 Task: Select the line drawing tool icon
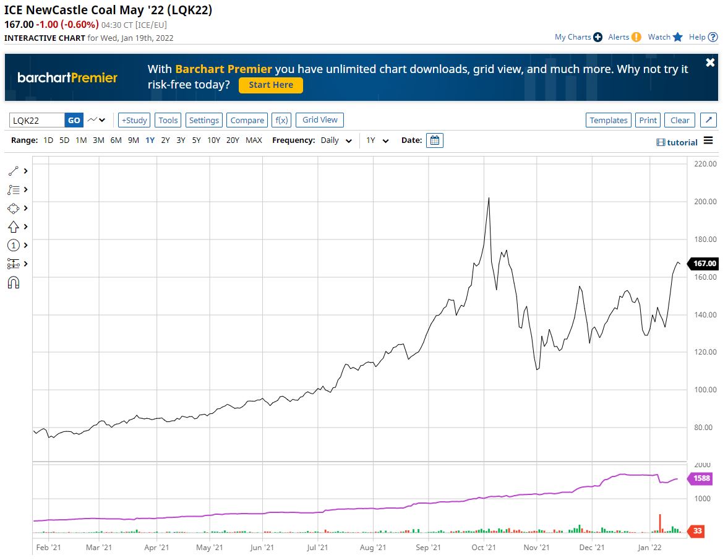pyautogui.click(x=13, y=171)
